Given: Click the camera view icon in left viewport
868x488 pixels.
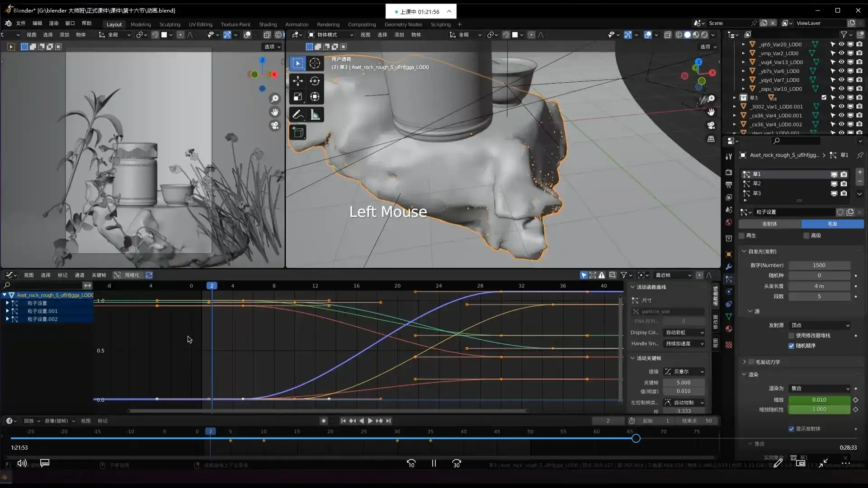Looking at the screenshot, I should (x=275, y=126).
